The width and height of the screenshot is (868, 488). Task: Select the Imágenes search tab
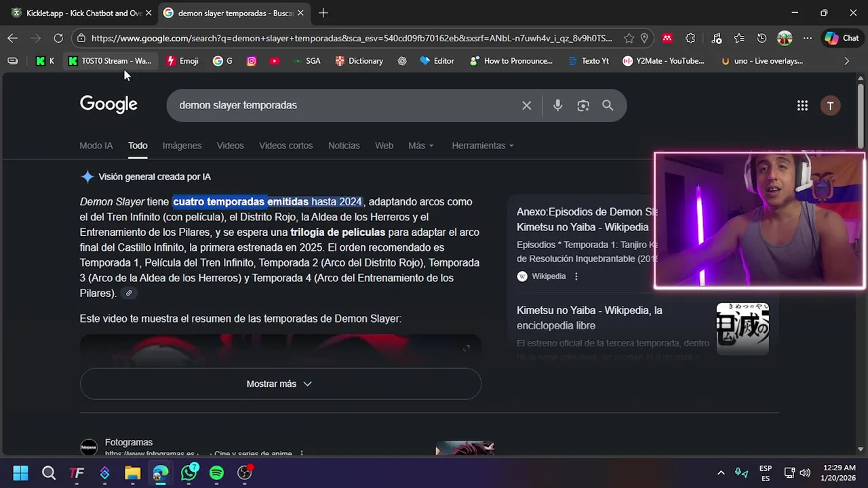(x=182, y=146)
